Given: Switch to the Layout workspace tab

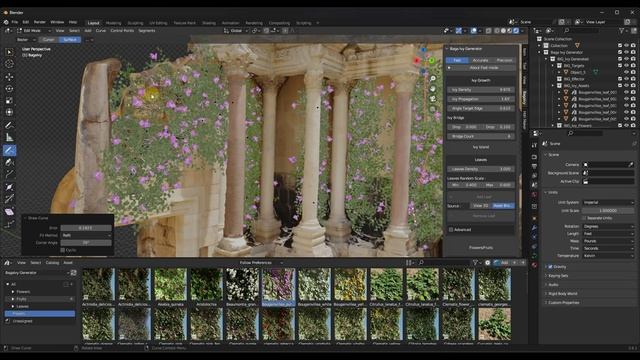Looking at the screenshot, I should [93, 23].
